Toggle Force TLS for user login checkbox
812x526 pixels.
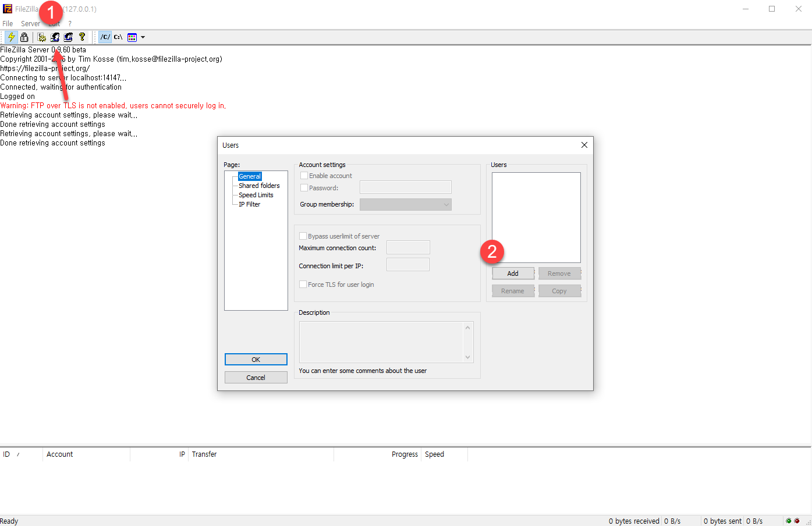coord(303,285)
